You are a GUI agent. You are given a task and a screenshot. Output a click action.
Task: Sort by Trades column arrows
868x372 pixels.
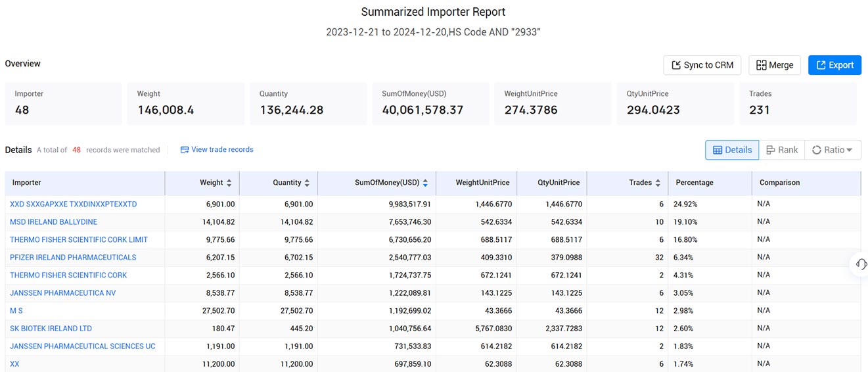coord(658,183)
